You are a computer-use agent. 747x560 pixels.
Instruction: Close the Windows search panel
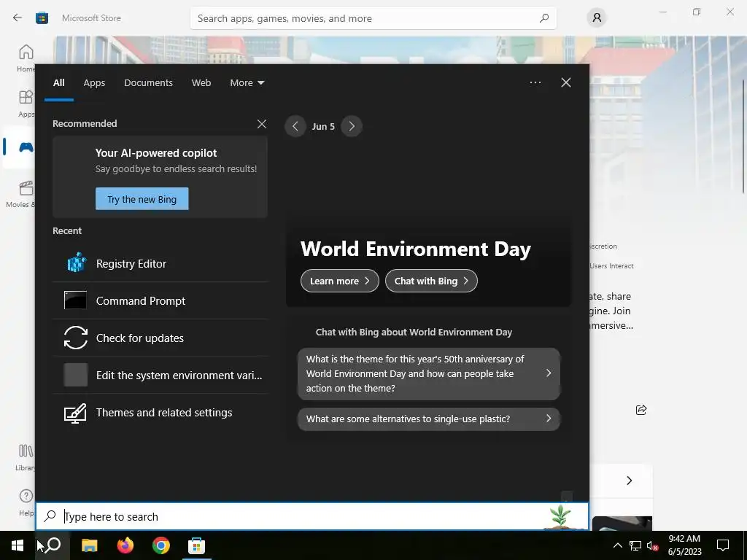[566, 82]
